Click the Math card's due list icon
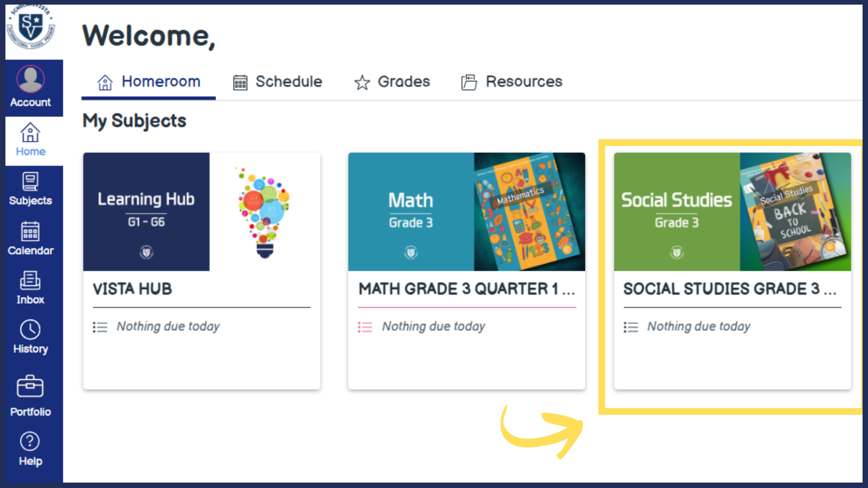Image resolution: width=868 pixels, height=488 pixels. coord(365,327)
